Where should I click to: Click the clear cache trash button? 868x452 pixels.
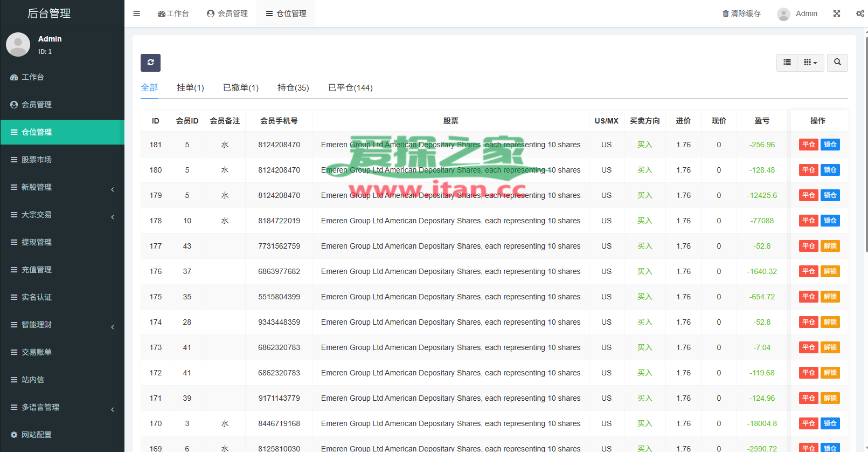coord(741,13)
